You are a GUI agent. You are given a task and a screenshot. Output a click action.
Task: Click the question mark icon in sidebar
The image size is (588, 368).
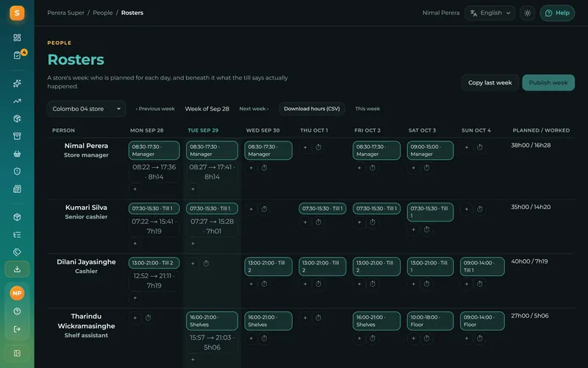click(x=17, y=311)
